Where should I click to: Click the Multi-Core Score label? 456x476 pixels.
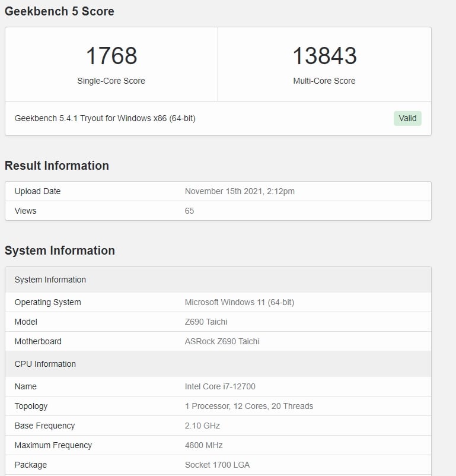(x=324, y=81)
